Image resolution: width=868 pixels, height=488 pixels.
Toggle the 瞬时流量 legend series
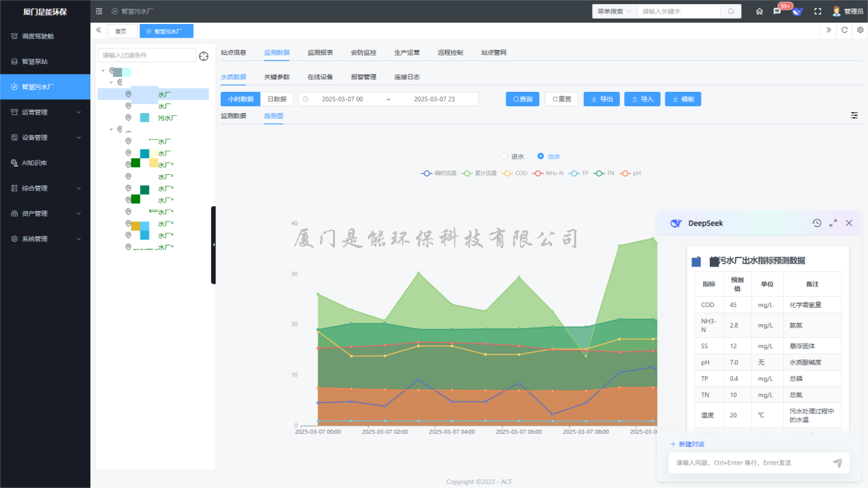point(438,173)
